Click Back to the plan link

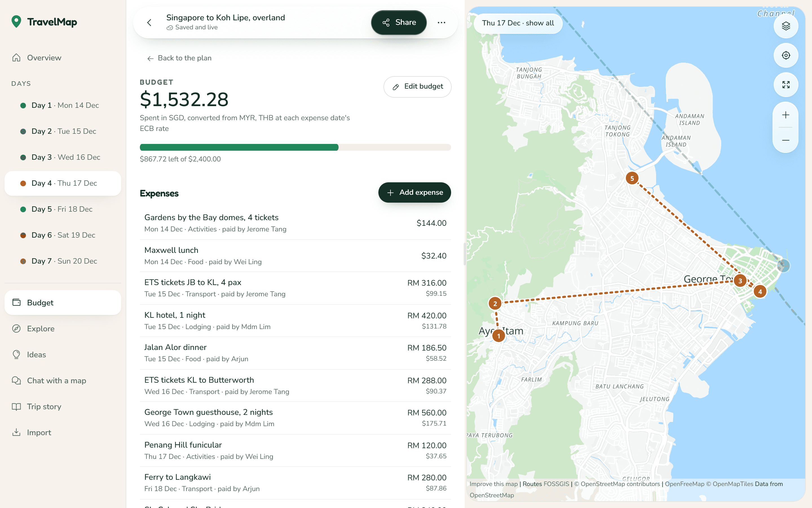179,58
